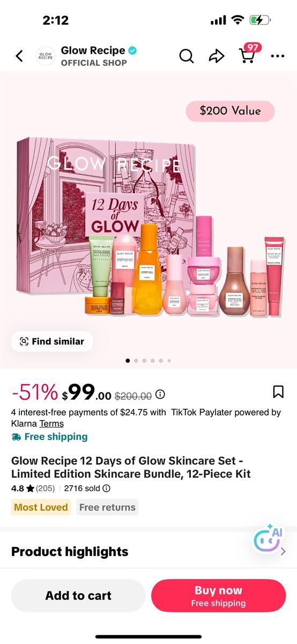
Task: Open the three-dot more options menu
Action: coord(278,56)
